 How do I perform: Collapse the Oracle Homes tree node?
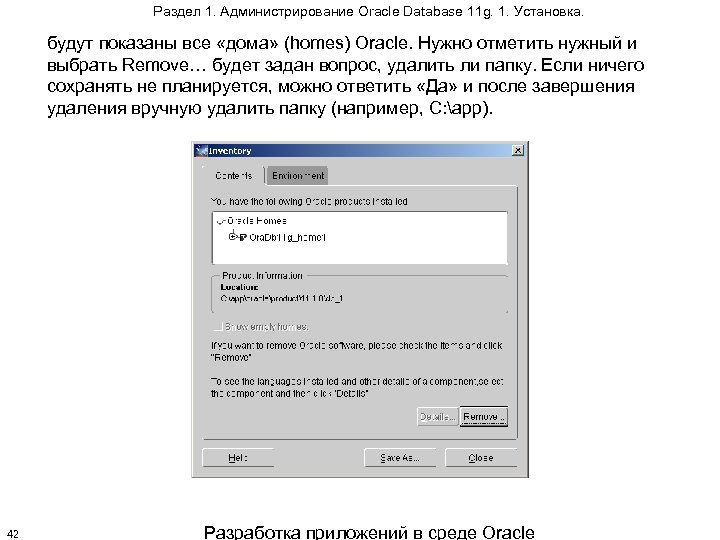tap(220, 221)
